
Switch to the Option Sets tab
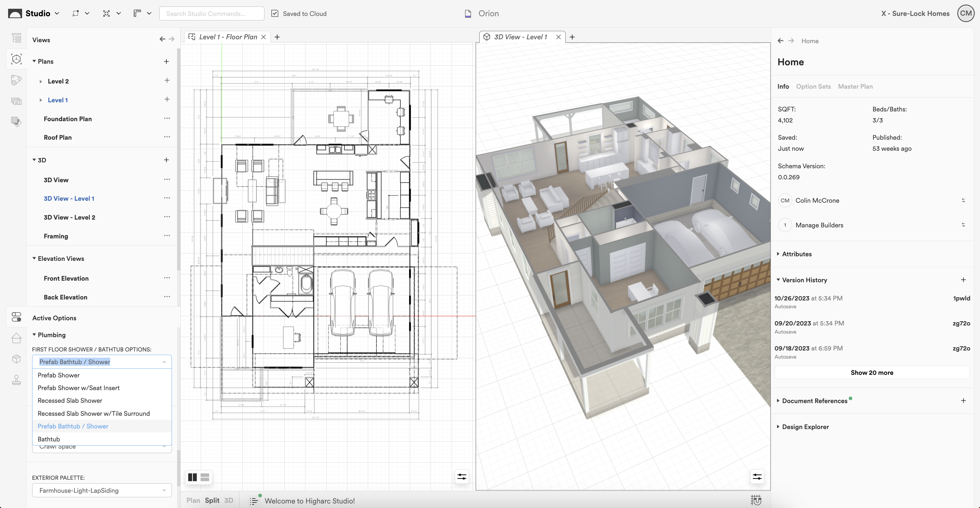pyautogui.click(x=813, y=87)
